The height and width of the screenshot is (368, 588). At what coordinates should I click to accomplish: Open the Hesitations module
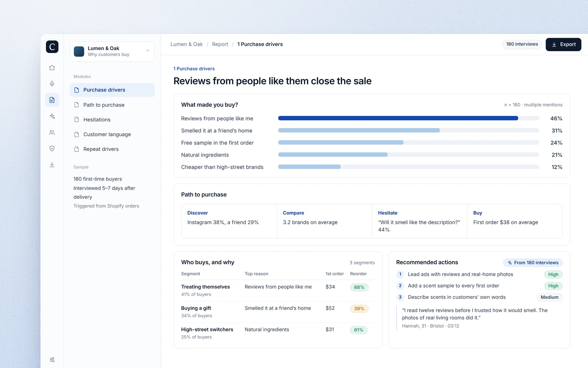112,120
